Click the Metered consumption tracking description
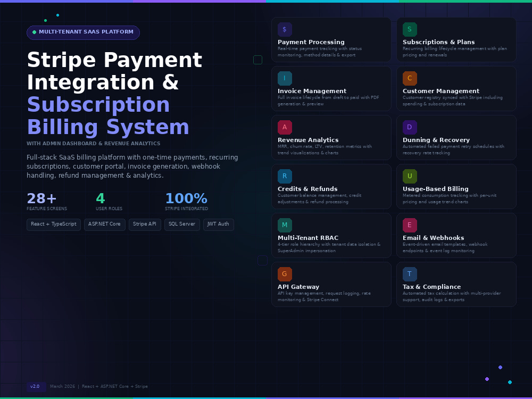The image size is (532, 399). (450, 198)
